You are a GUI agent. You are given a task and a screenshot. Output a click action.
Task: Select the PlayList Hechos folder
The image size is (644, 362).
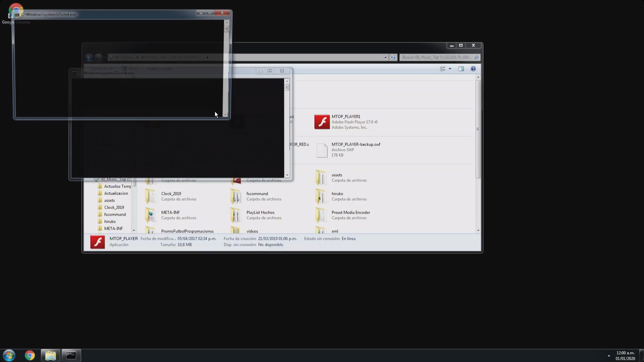pyautogui.click(x=256, y=215)
